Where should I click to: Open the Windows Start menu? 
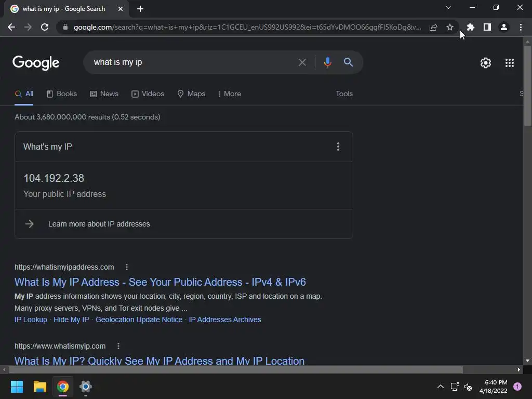point(17,387)
